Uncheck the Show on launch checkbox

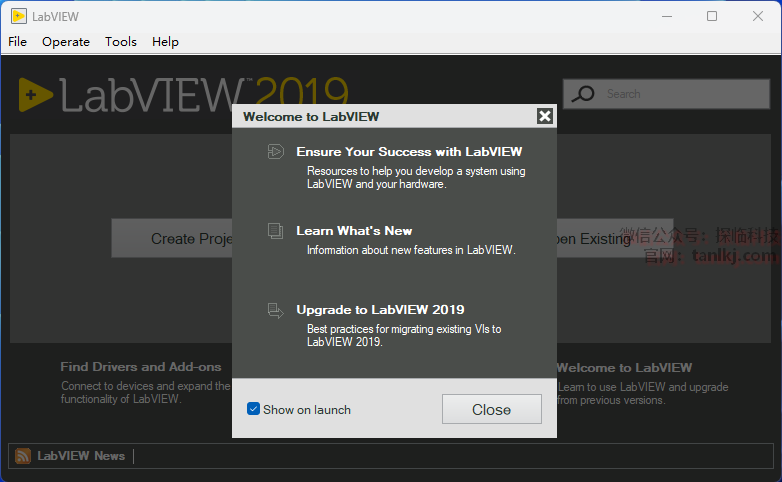pos(253,409)
